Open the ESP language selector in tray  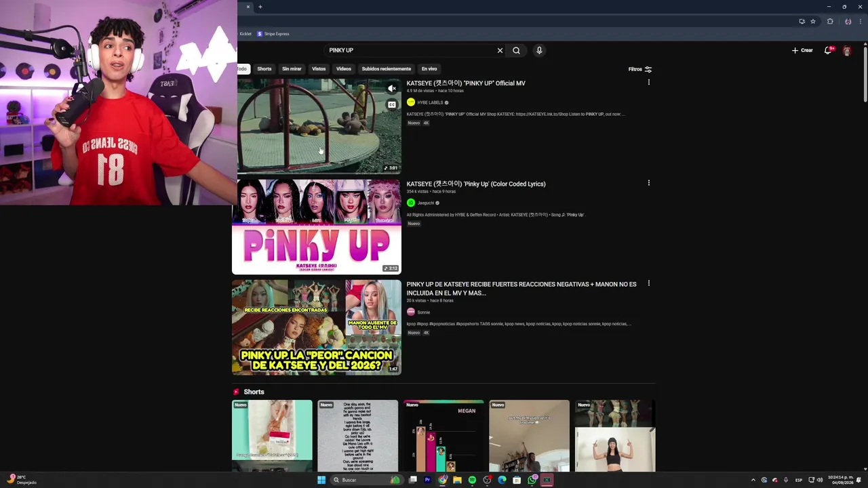(x=798, y=480)
